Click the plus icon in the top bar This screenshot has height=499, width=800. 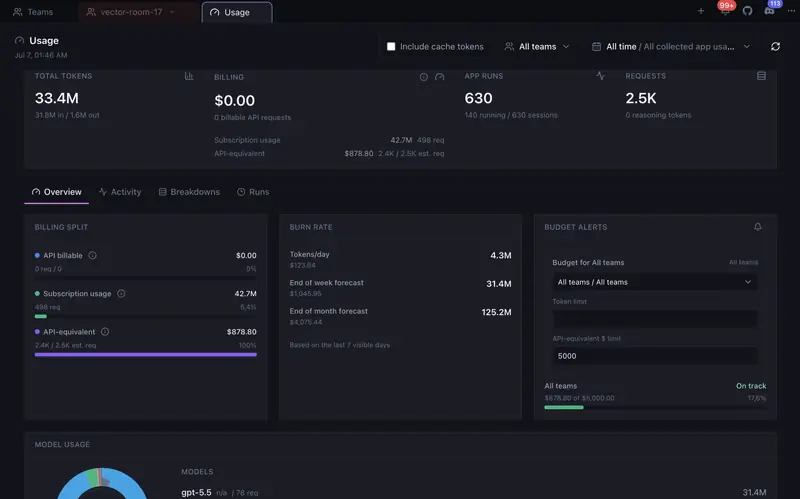(701, 11)
